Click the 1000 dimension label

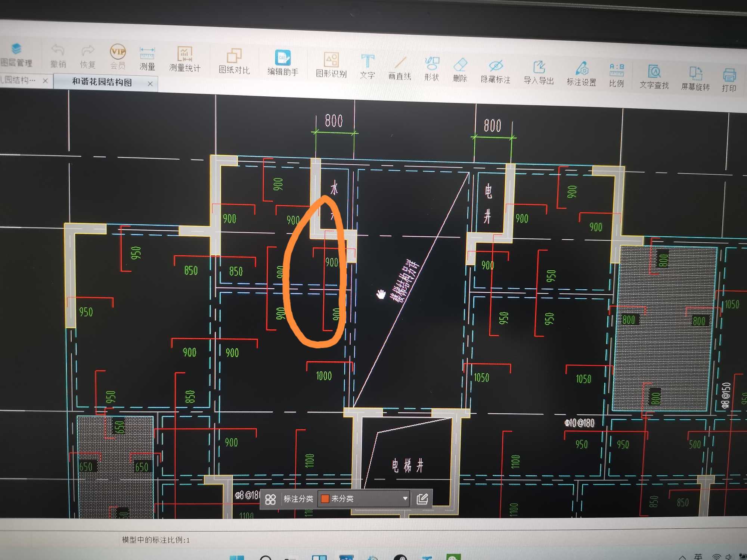pyautogui.click(x=324, y=376)
